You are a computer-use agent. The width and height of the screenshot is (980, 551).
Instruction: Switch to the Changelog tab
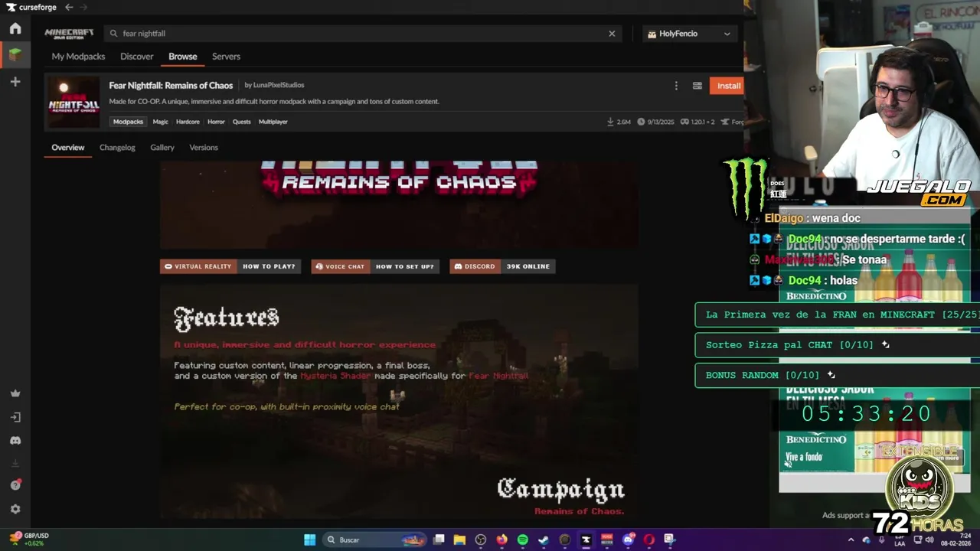117,148
